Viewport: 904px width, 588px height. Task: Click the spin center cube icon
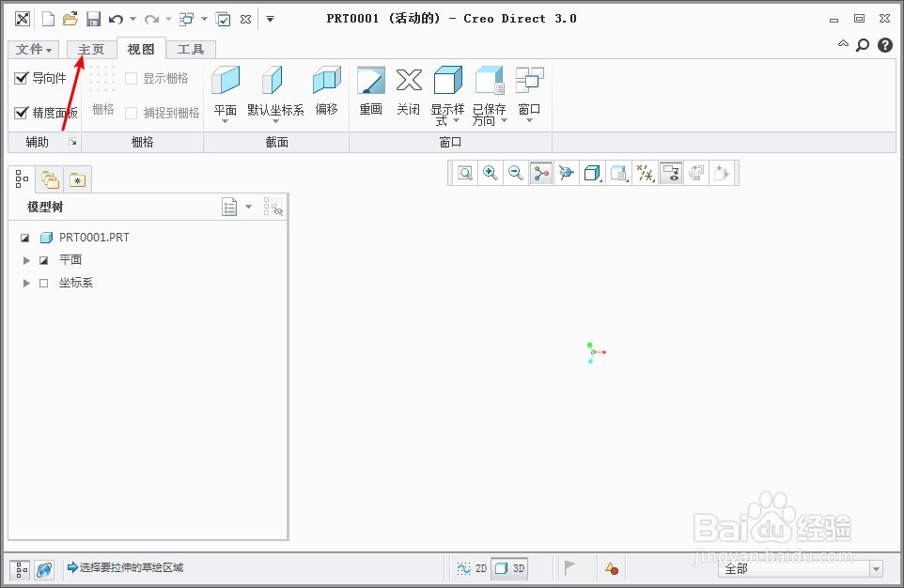pos(566,173)
